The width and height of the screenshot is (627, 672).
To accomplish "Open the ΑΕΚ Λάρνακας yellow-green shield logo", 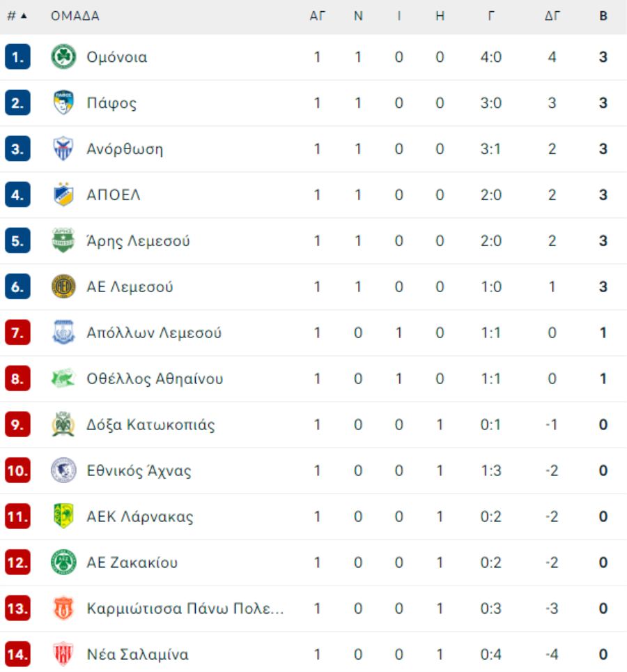I will click(63, 516).
